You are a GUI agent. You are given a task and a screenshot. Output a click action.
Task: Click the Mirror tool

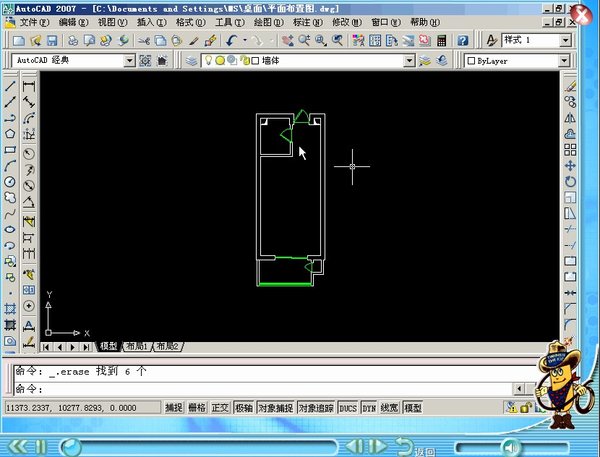(x=570, y=118)
